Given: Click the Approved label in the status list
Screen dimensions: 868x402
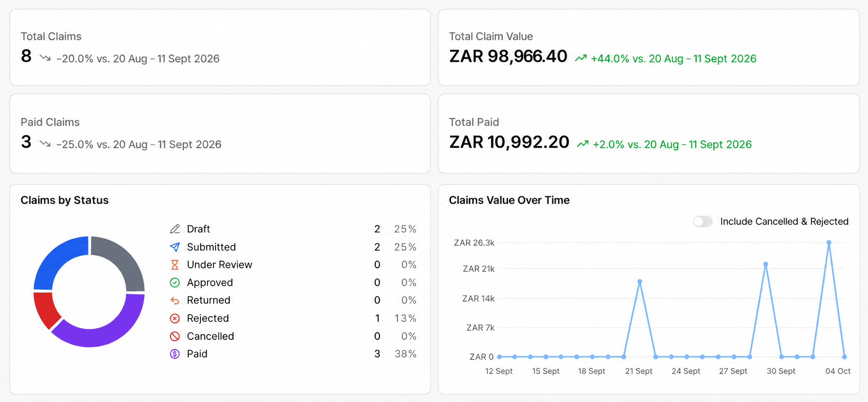Looking at the screenshot, I should [x=210, y=282].
